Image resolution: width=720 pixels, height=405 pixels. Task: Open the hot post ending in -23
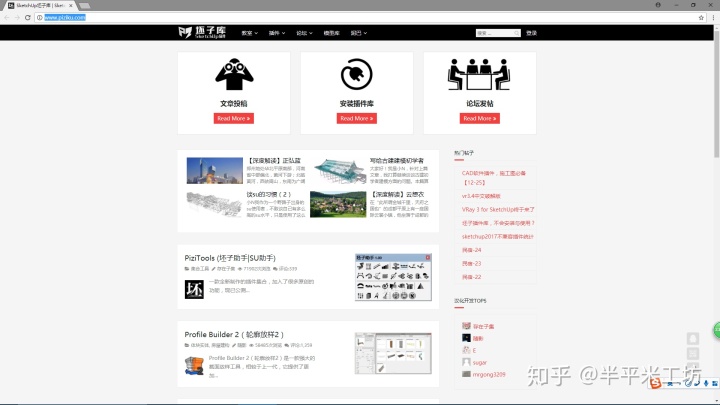tap(471, 264)
